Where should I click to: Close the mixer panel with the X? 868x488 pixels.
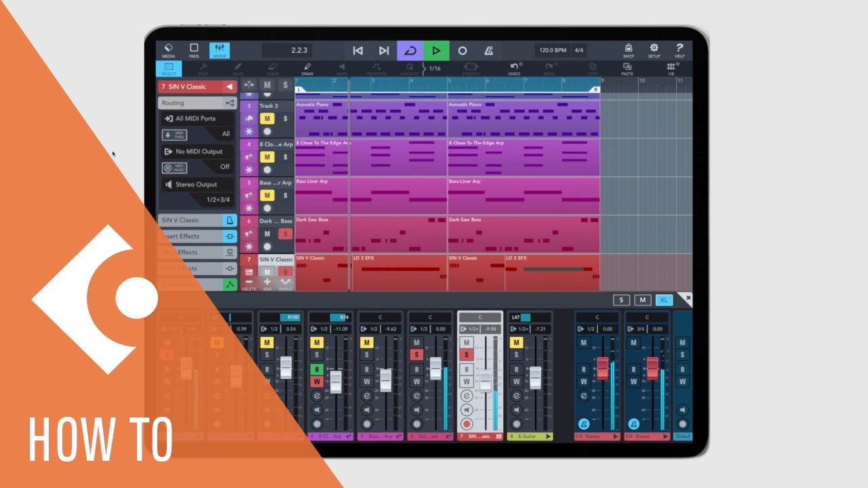[687, 298]
